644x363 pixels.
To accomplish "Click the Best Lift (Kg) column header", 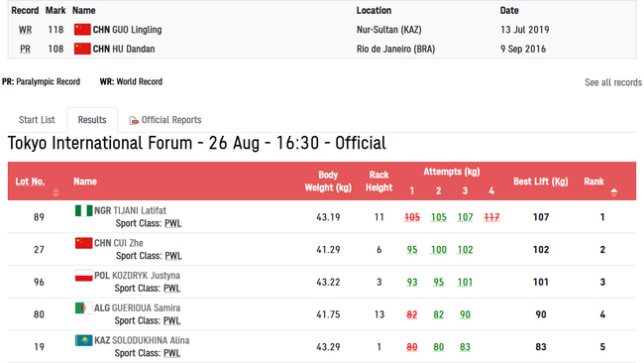I will tap(541, 181).
